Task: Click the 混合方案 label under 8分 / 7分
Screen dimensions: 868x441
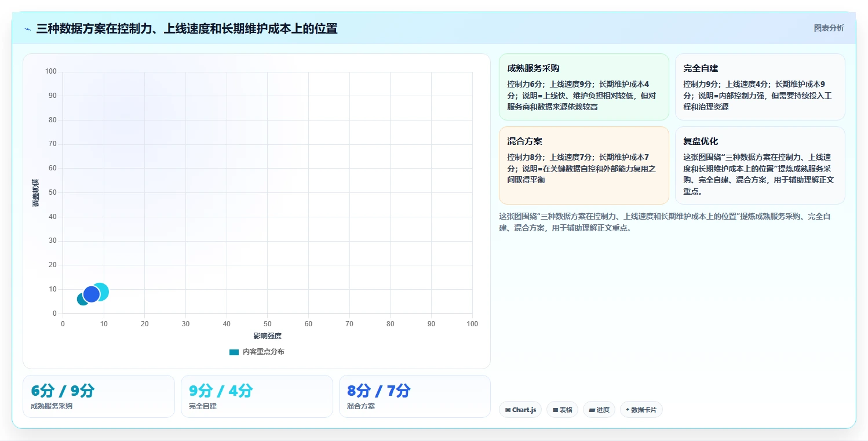Action: [x=361, y=406]
